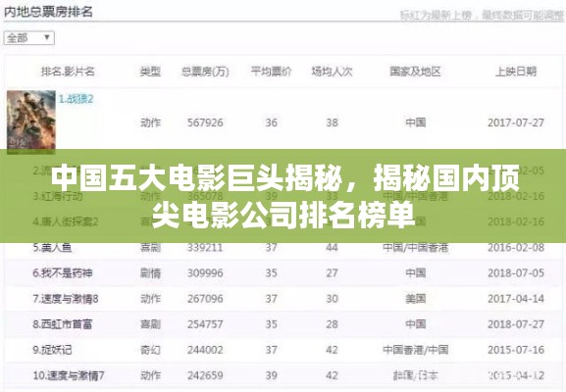566x392 pixels.
Task: Click the 国家及地区 column header
Action: click(x=415, y=72)
